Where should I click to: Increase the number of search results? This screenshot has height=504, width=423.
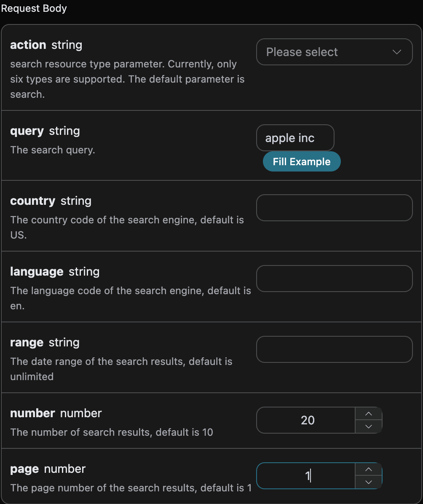(x=369, y=414)
